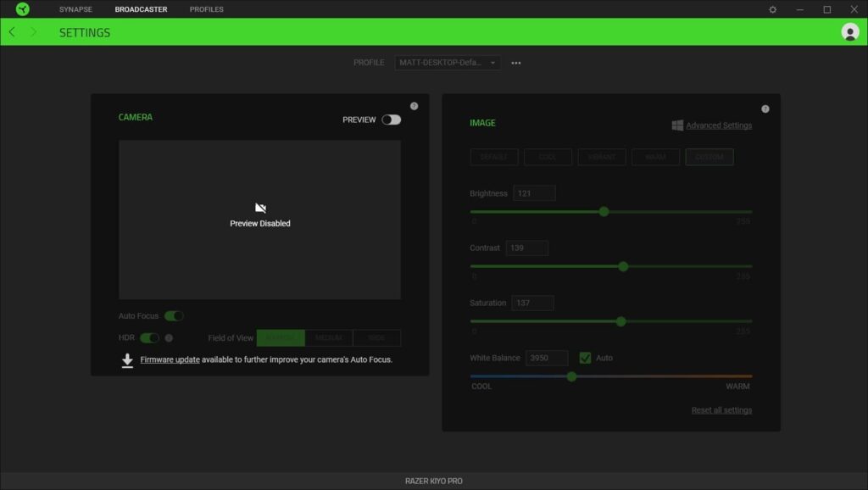
Task: Expand the Profile dropdown
Action: tap(448, 63)
